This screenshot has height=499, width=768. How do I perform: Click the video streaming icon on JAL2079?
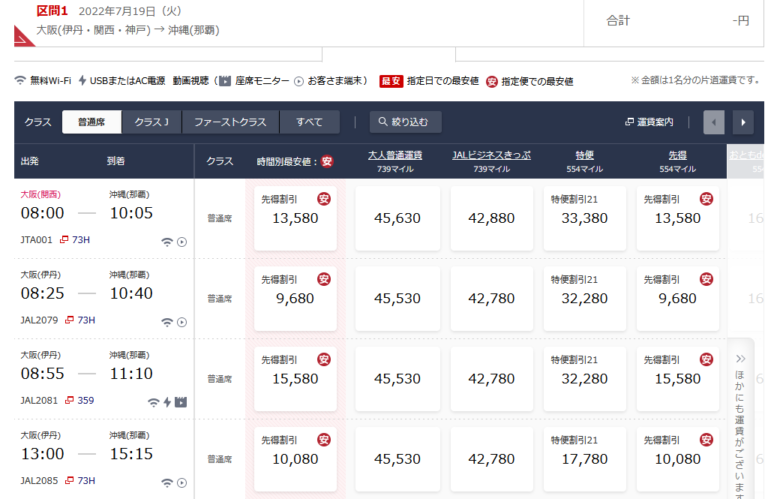[182, 322]
